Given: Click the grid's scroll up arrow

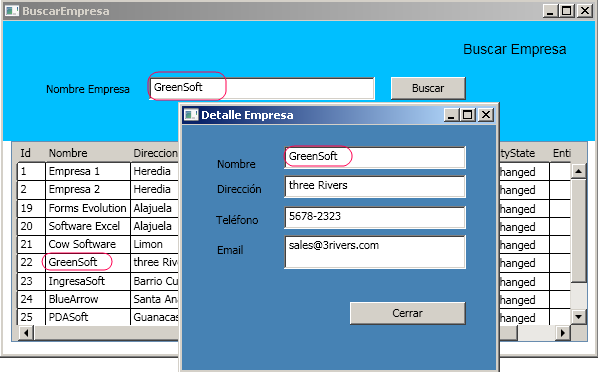Looking at the screenshot, I should pyautogui.click(x=579, y=171).
